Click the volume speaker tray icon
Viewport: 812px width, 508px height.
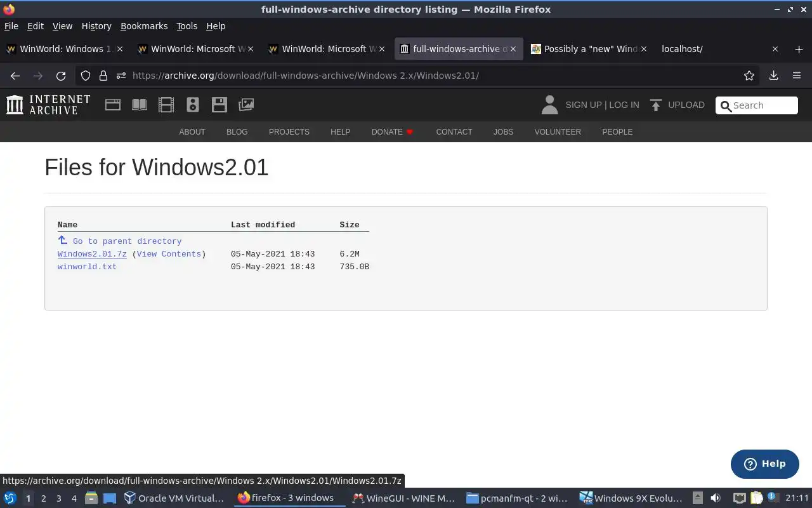(x=716, y=498)
